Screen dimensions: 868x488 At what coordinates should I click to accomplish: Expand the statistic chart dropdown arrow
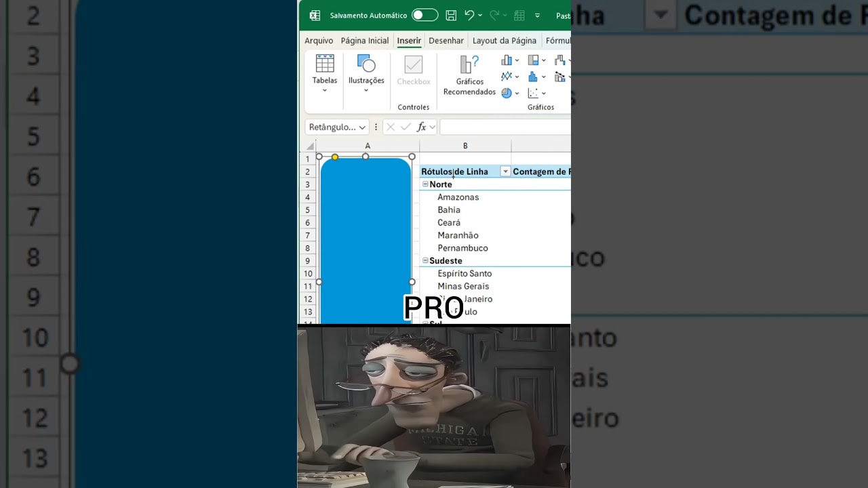pos(544,77)
